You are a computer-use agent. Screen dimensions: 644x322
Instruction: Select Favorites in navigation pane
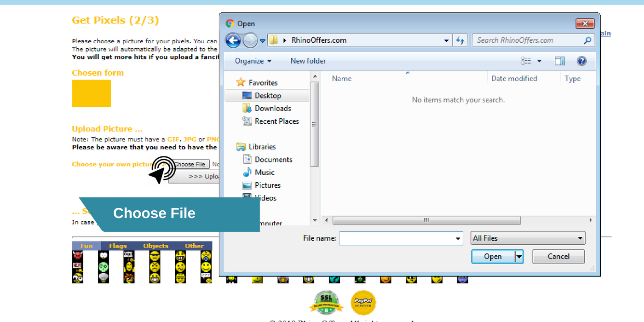263,83
